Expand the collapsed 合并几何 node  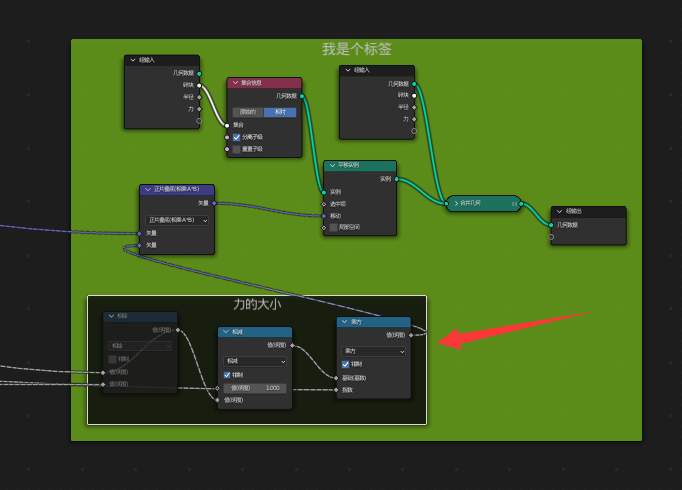pos(456,203)
